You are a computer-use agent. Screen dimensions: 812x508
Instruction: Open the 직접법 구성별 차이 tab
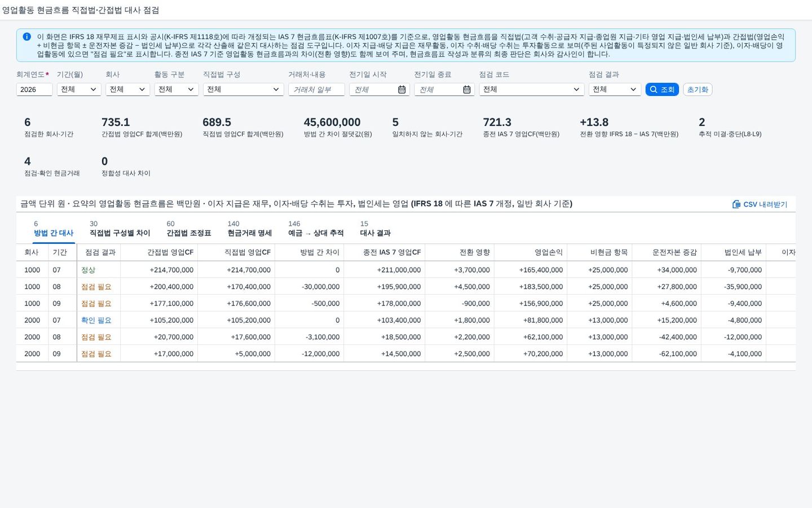120,229
